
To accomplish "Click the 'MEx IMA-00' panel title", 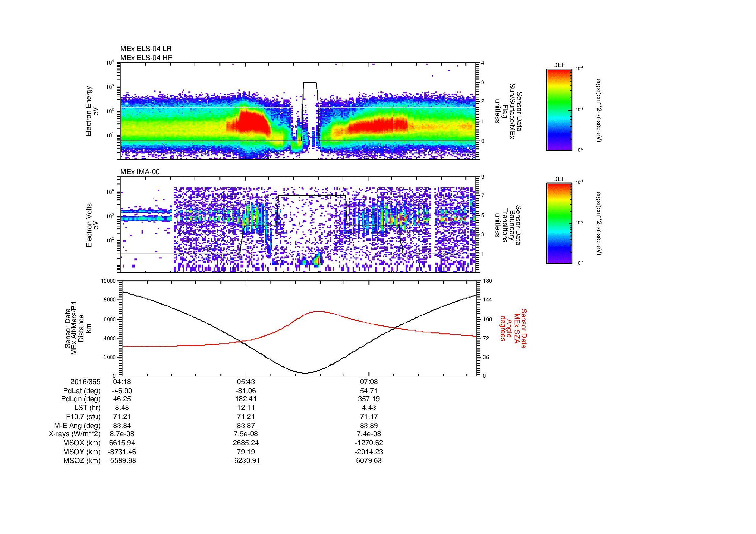I will pos(140,172).
